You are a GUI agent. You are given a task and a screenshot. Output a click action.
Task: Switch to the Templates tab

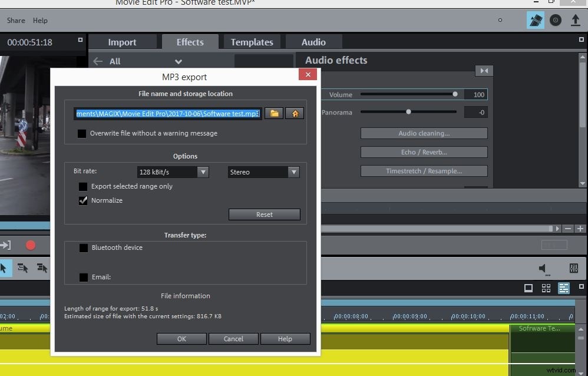(252, 41)
